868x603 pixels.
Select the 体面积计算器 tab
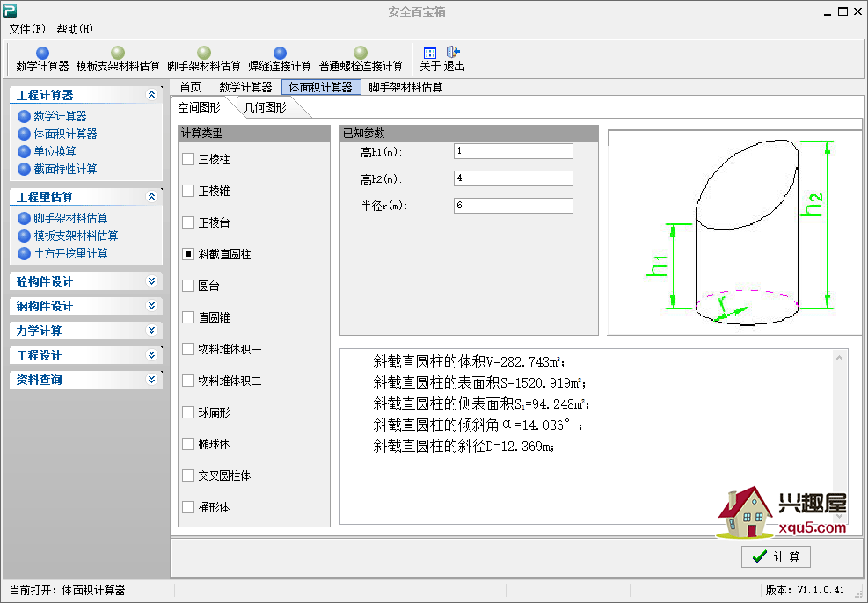pos(321,87)
